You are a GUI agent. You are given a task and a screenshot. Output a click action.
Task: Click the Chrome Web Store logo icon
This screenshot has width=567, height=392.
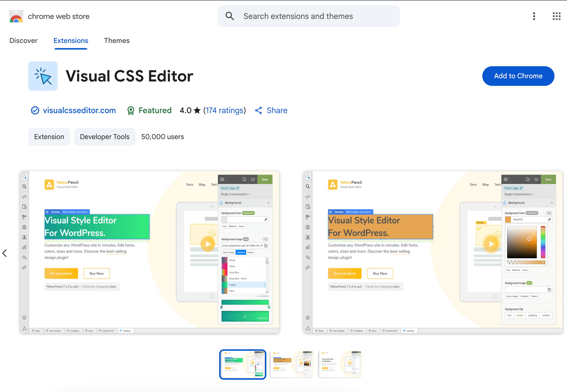(16, 16)
